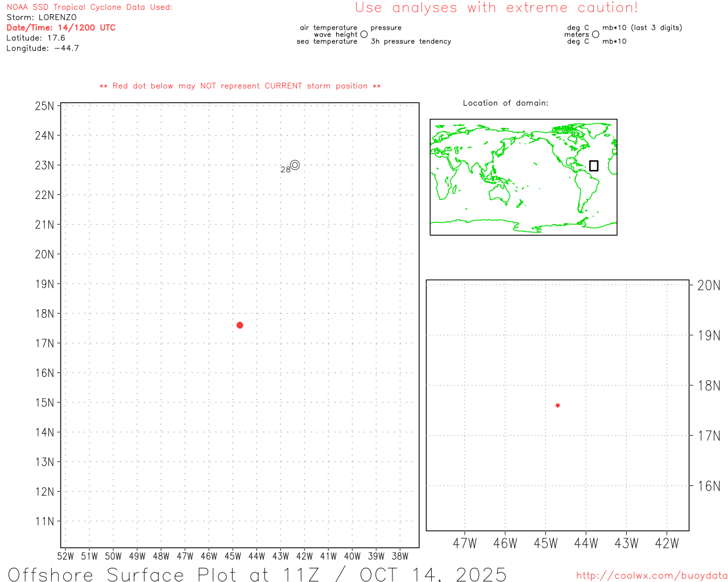Click the 50W longitude axis label

point(113,556)
